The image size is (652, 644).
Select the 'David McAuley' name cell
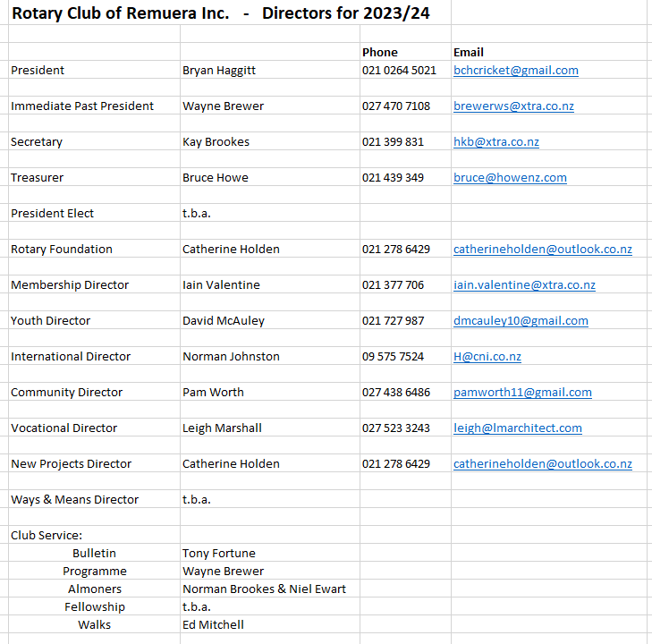[270, 320]
